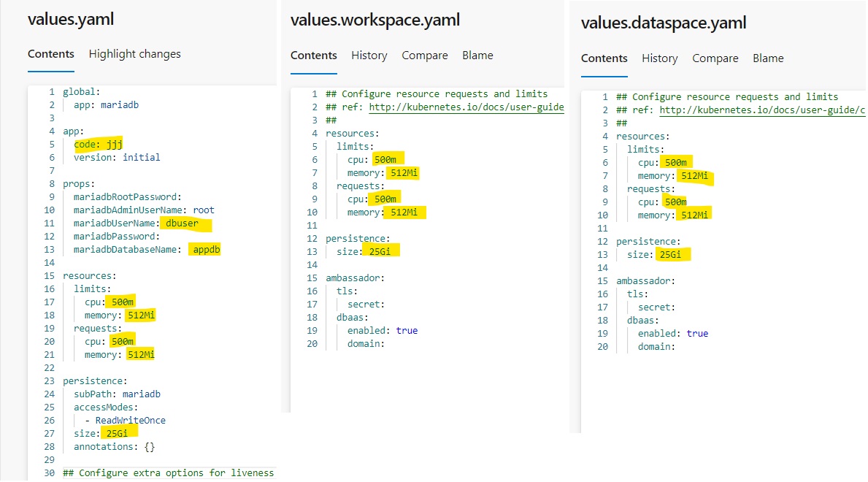Click the ReadWriteOnce access mode entry
Viewport: 868px width, 482px height.
130,421
